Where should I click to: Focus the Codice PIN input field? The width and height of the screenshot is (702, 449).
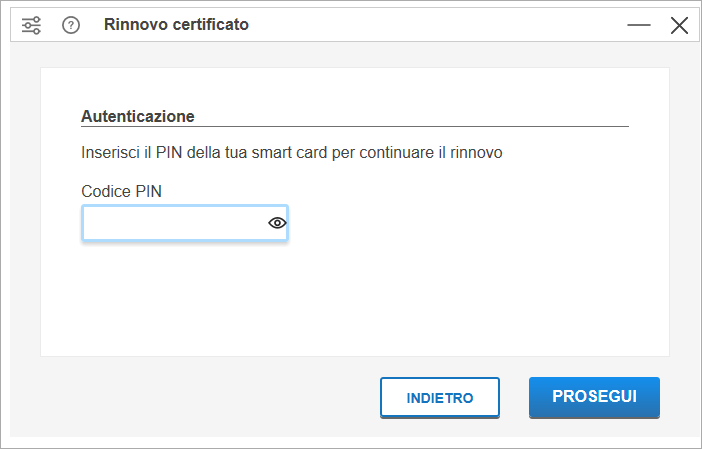[x=184, y=223]
